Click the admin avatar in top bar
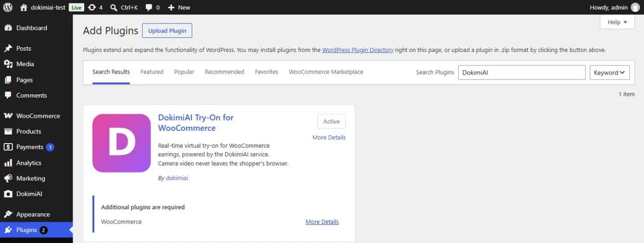The image size is (644, 243). click(635, 7)
